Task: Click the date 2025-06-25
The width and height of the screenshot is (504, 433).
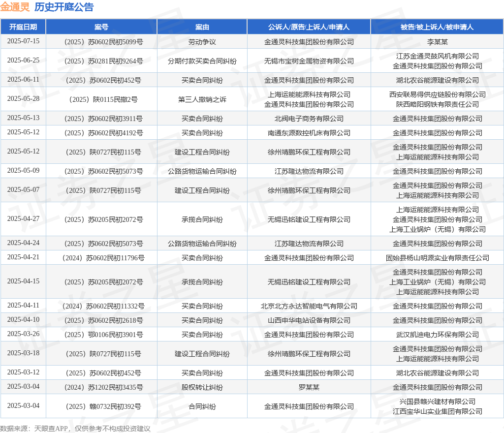Action: tap(23, 61)
